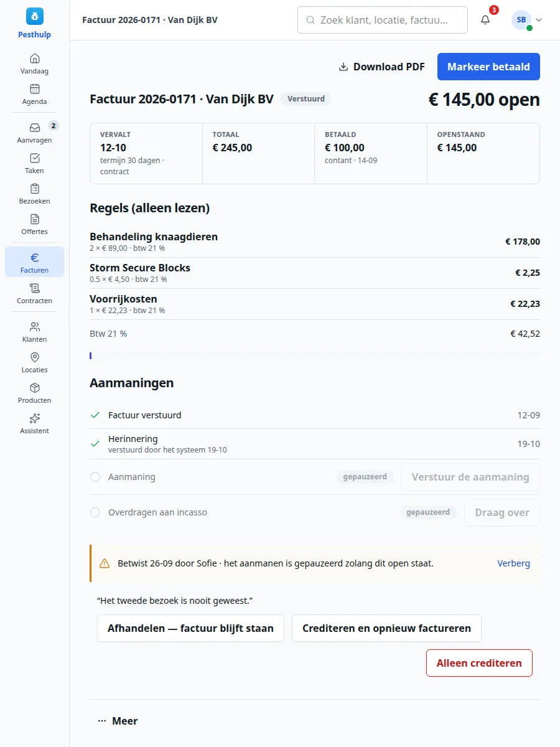The width and height of the screenshot is (560, 747).
Task: Go to the Agenda calendar
Action: pyautogui.click(x=35, y=94)
